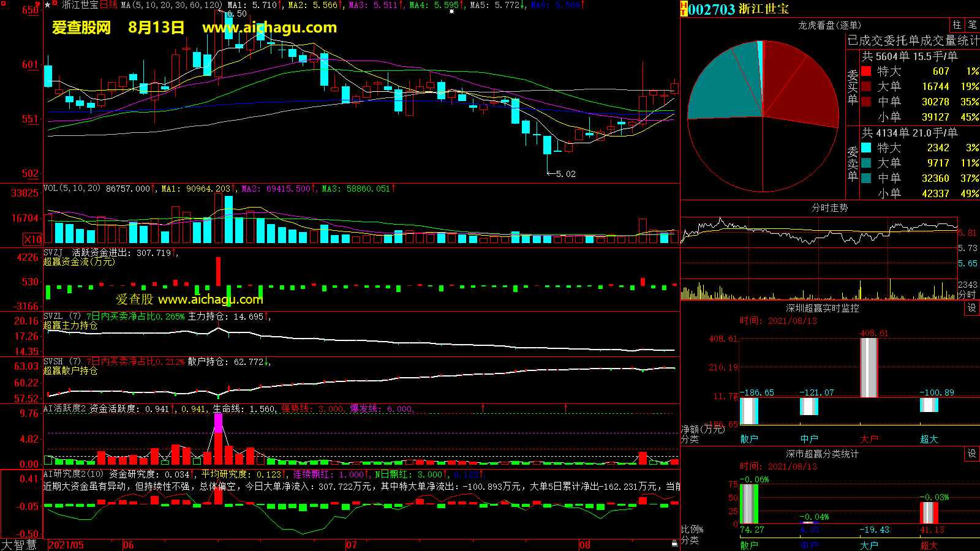Viewport: 980px width, 551px height.
Task: Click the red 特大 buy order swatch
Action: (866, 71)
